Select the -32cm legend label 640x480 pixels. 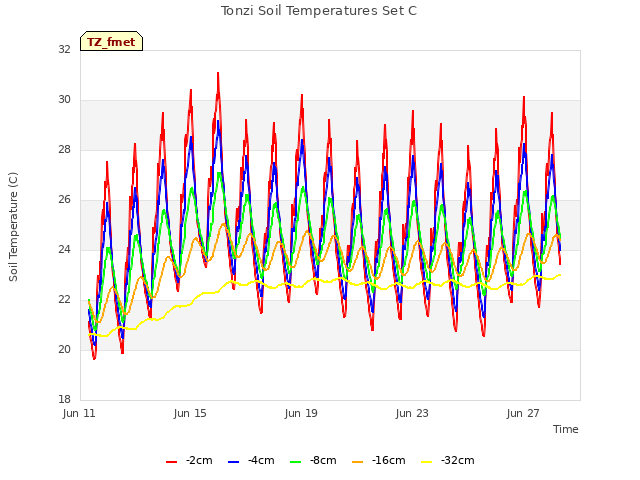pyautogui.click(x=458, y=460)
